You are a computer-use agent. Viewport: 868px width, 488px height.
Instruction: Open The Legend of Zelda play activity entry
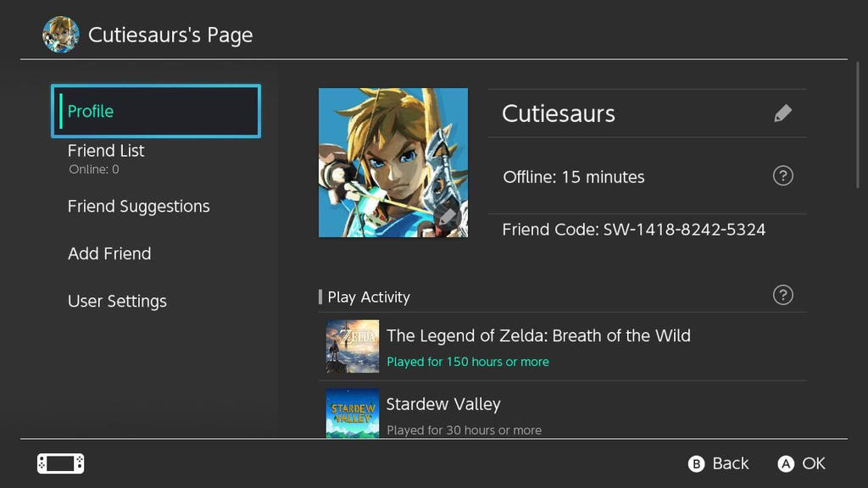tap(537, 335)
